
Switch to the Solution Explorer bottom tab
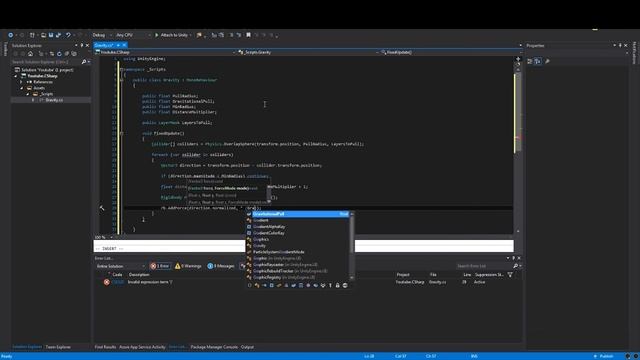click(x=27, y=347)
